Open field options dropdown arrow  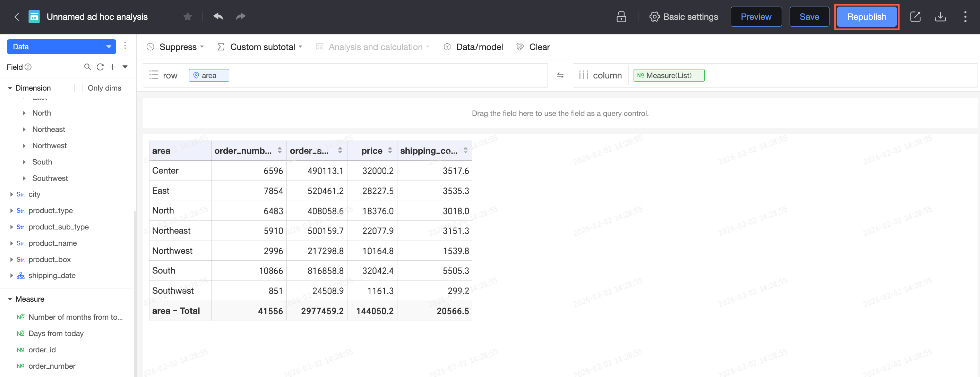coord(125,67)
